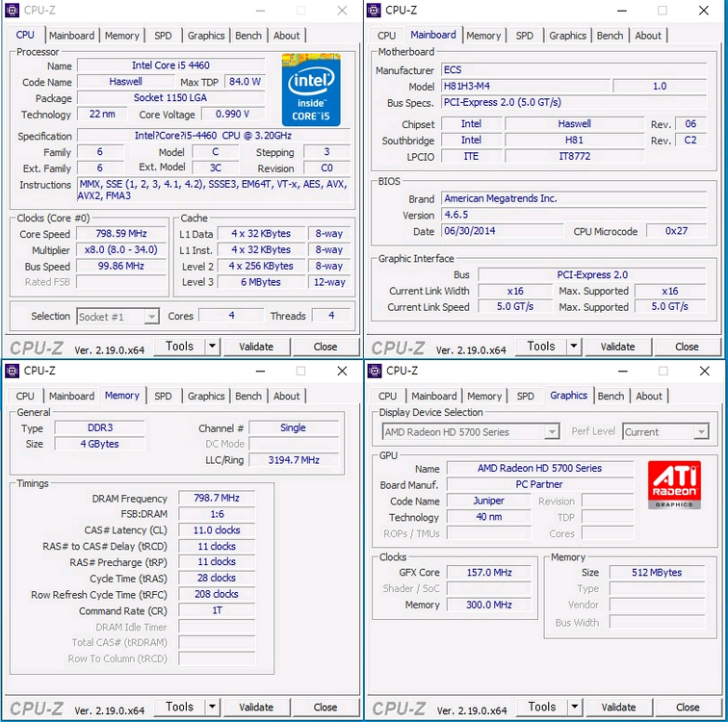Open Tools dropdown arrow in Mainboard window
This screenshot has width=728, height=722.
574,347
